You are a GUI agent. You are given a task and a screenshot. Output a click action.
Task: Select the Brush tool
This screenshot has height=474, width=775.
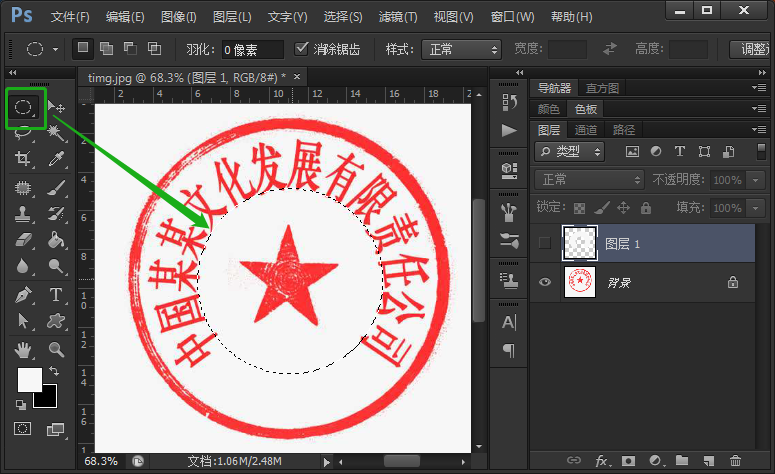click(56, 188)
